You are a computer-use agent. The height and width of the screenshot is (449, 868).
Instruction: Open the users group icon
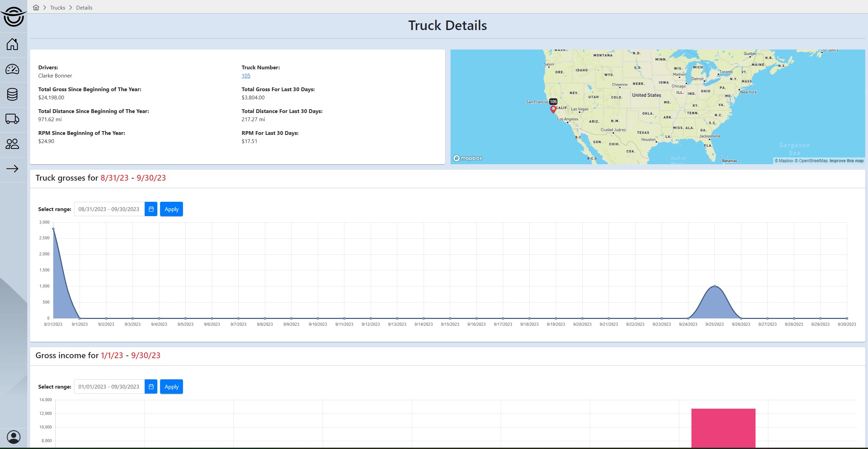click(12, 144)
